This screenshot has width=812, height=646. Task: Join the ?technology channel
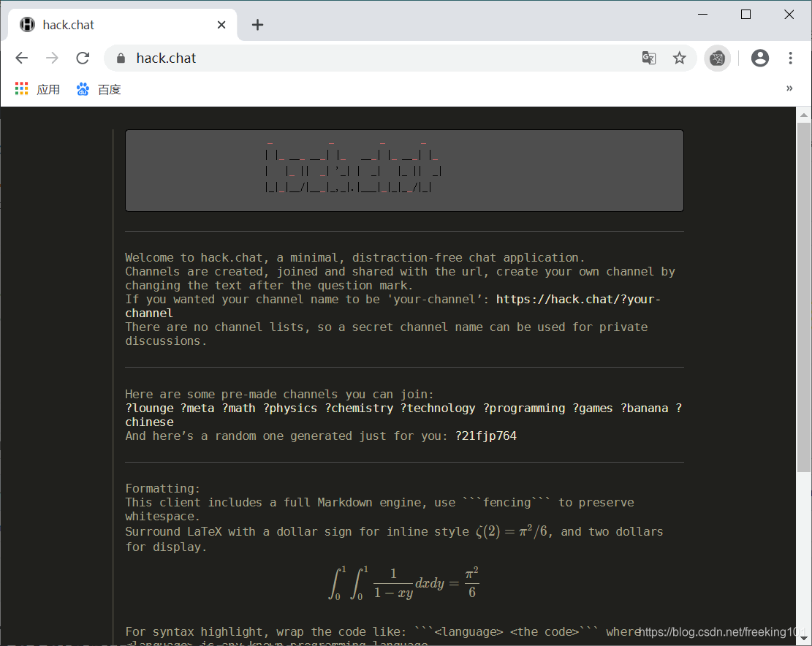[x=438, y=408]
